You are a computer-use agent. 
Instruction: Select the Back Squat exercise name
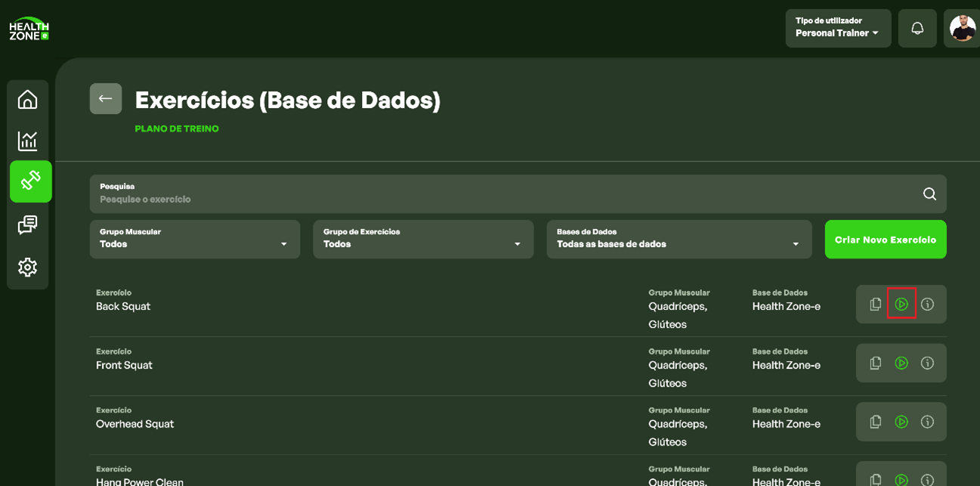123,306
